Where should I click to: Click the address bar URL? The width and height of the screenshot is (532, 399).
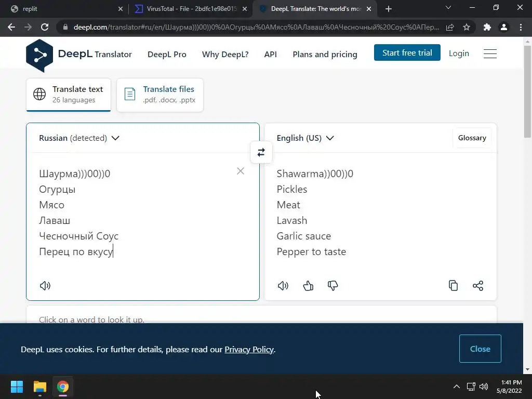[256, 27]
